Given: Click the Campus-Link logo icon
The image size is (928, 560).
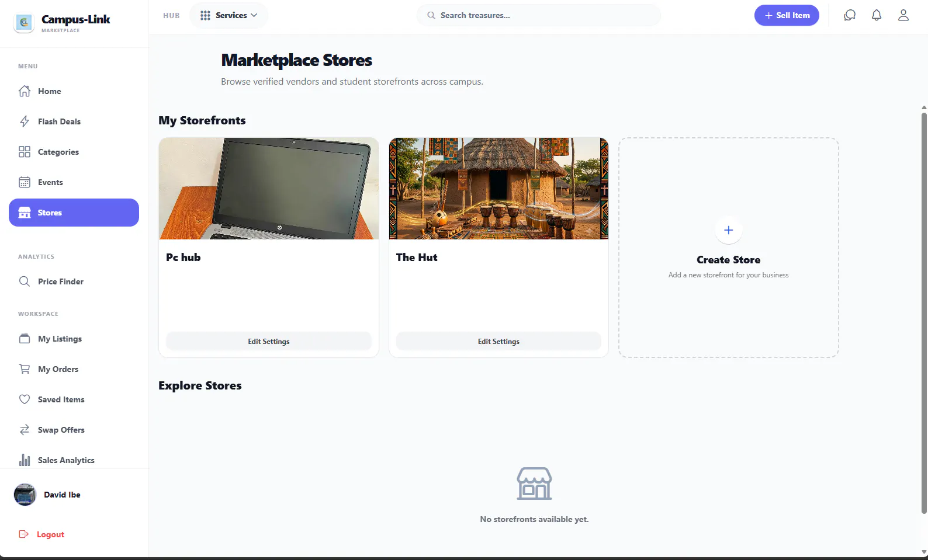Looking at the screenshot, I should coord(24,23).
